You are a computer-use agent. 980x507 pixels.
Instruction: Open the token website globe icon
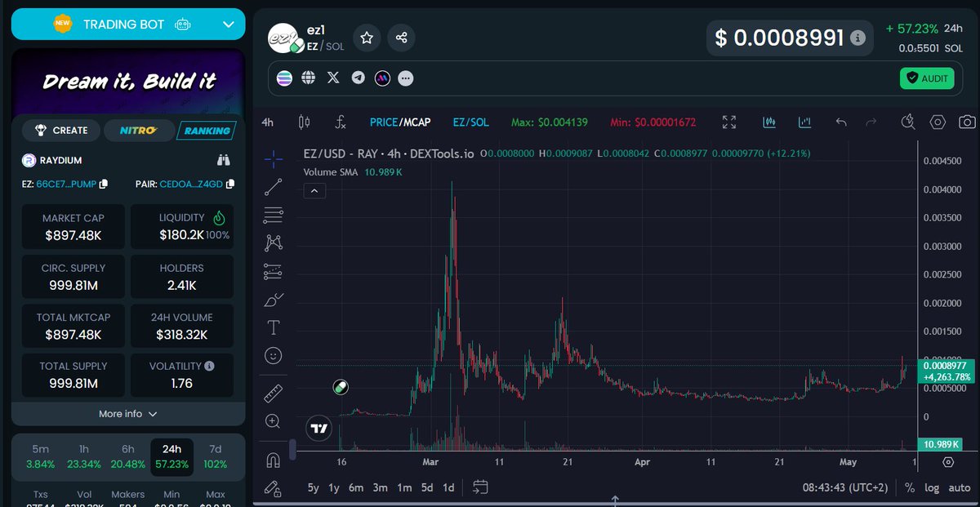point(308,78)
